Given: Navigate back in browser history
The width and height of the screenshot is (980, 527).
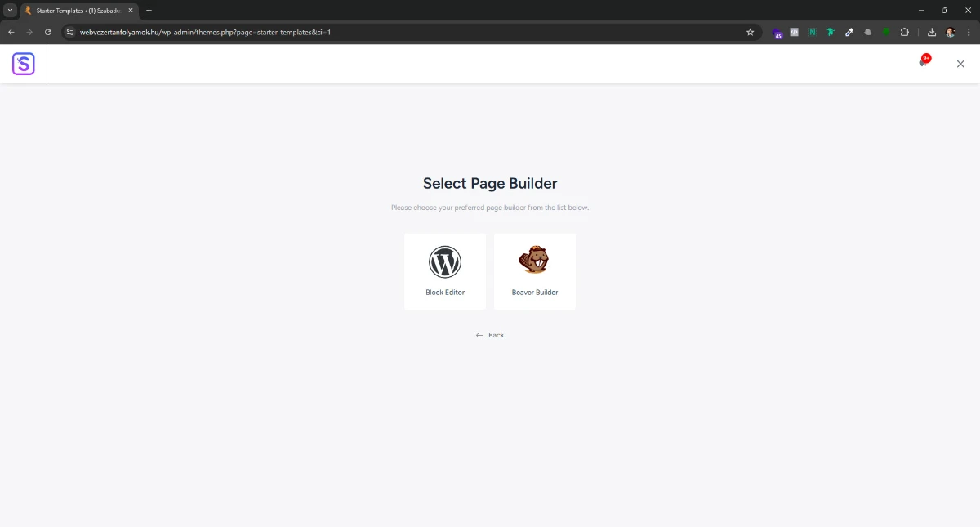Looking at the screenshot, I should tap(11, 32).
